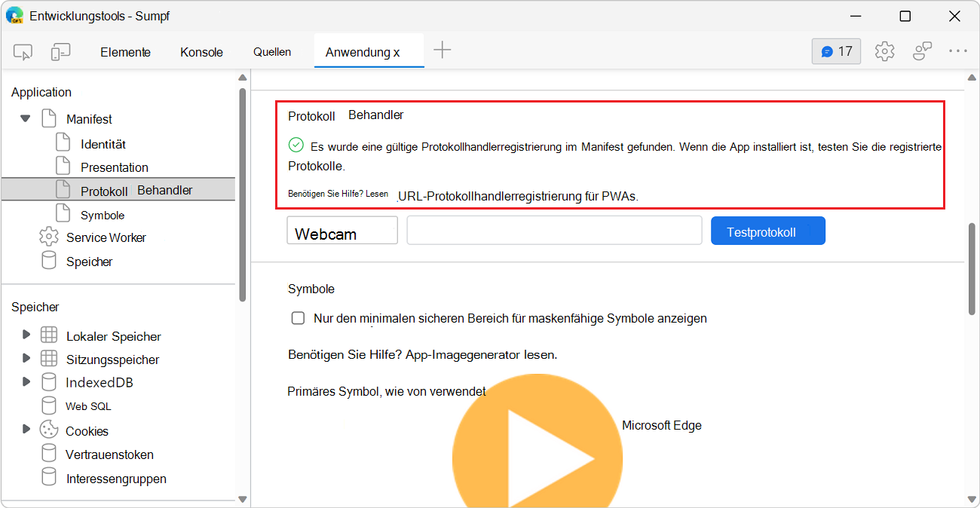Viewport: 980px width, 508px height.
Task: Click the Symbole heading in main panel
Action: tap(311, 289)
